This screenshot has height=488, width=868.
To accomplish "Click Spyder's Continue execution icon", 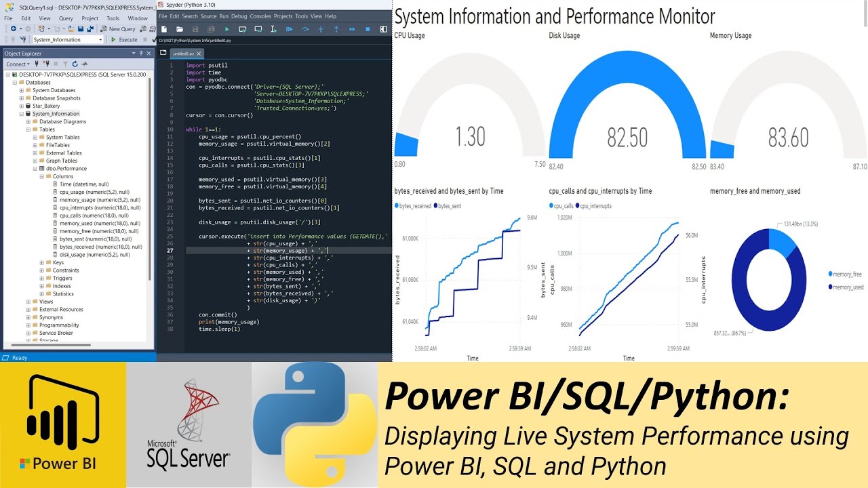I will 352,29.
